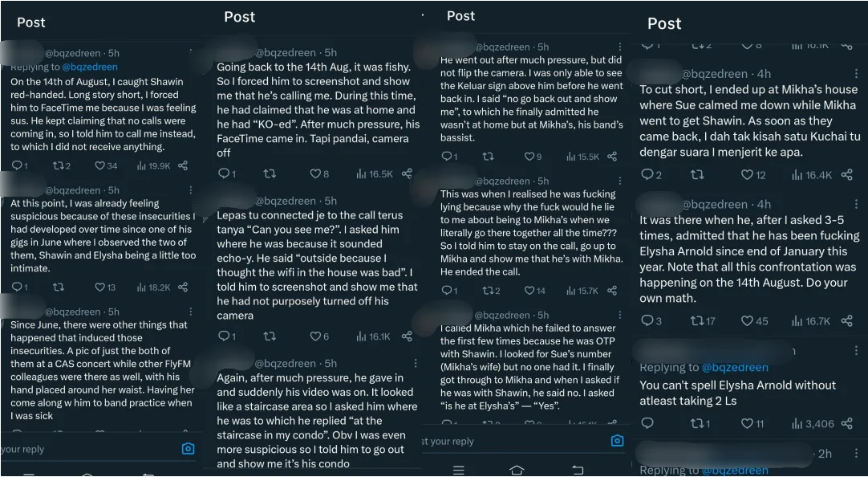This screenshot has height=477, width=868.
Task: Like the tweet with 45 likes
Action: (747, 321)
